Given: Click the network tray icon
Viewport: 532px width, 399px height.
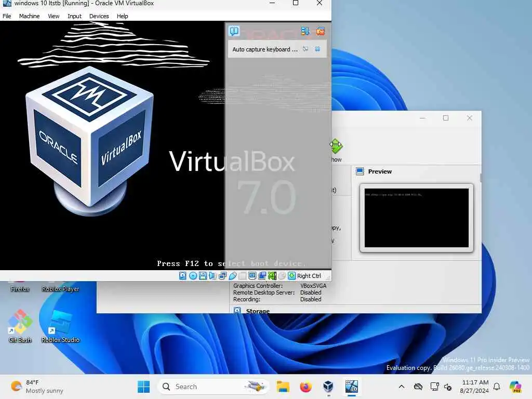Looking at the screenshot, I should [x=434, y=387].
